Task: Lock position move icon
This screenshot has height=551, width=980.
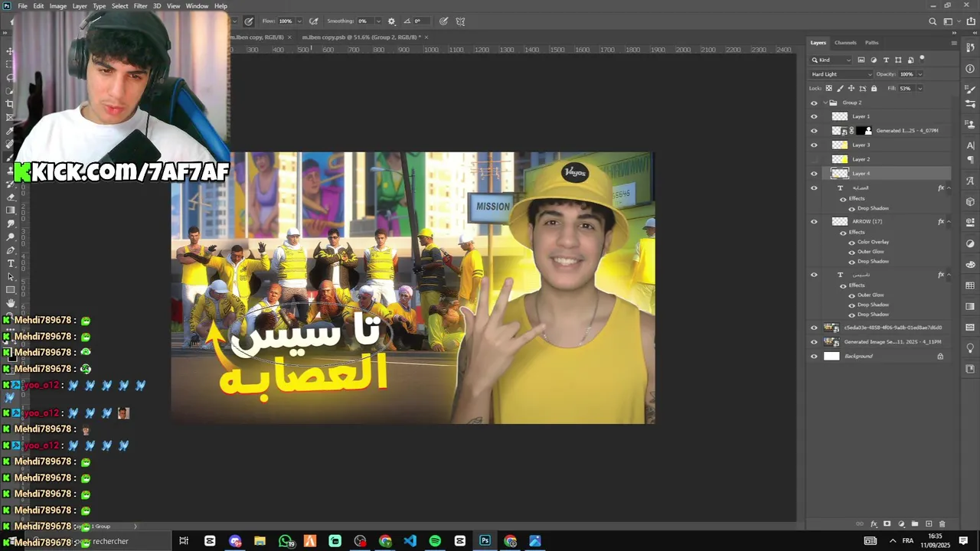Action: (x=851, y=88)
